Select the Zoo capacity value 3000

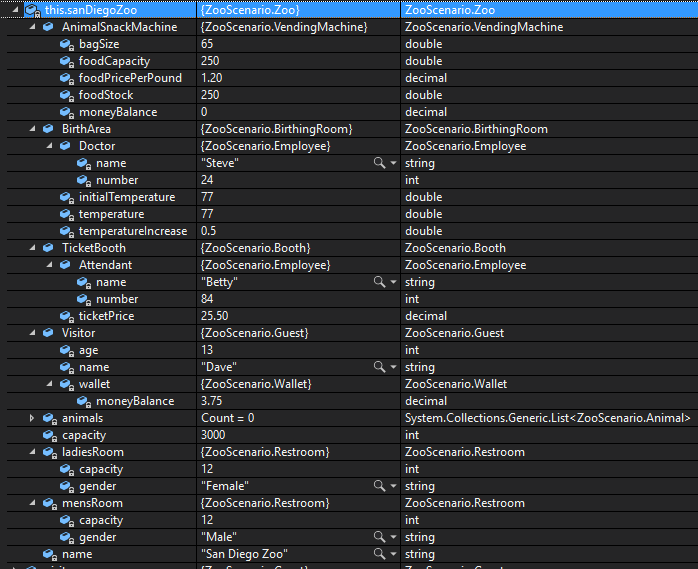coord(213,435)
